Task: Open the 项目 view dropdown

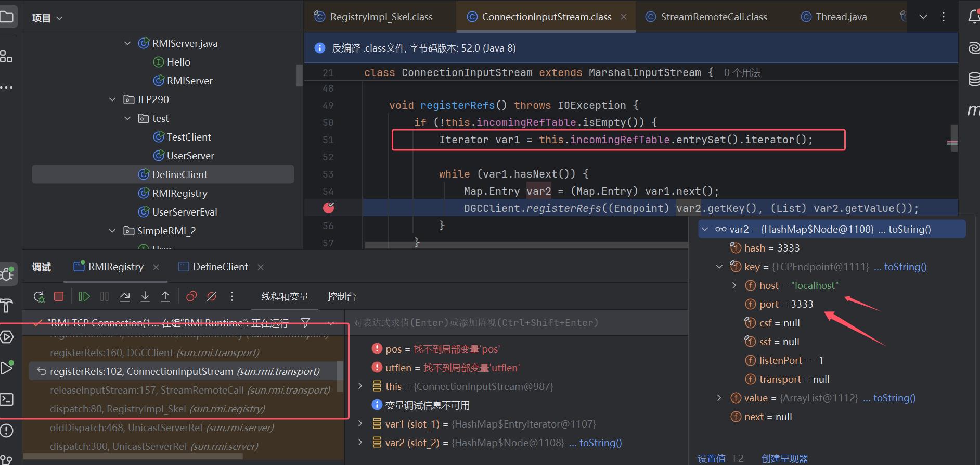Action: [47, 18]
